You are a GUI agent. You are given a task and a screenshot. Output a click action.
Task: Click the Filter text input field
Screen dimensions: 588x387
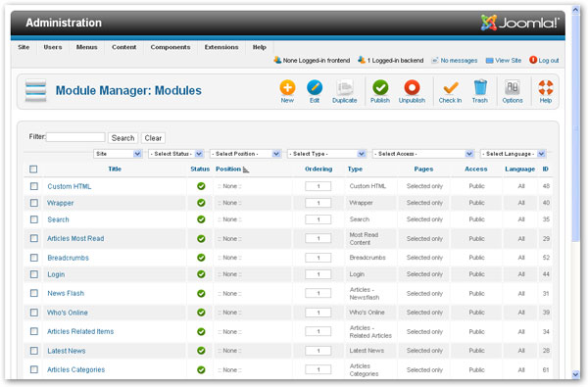click(75, 137)
